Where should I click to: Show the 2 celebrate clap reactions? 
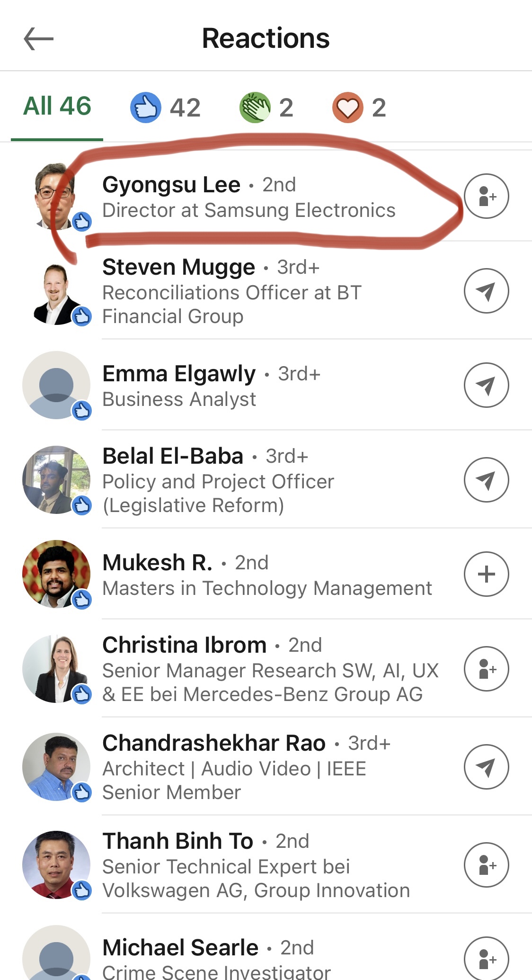click(x=266, y=108)
